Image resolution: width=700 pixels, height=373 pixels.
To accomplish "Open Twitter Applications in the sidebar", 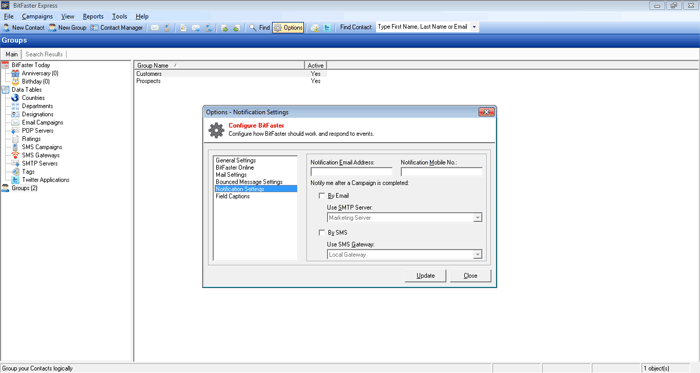I will pyautogui.click(x=46, y=180).
